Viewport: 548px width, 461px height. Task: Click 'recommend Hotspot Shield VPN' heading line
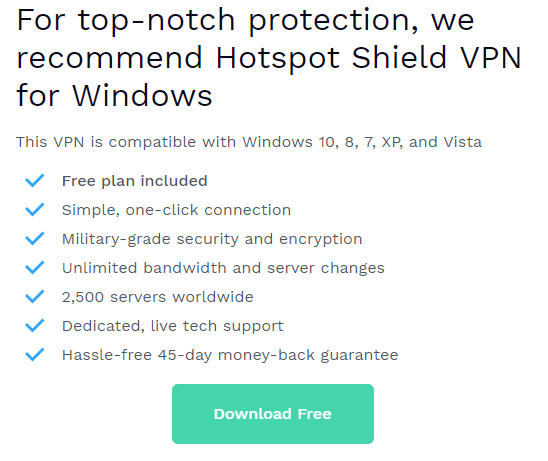pos(269,59)
